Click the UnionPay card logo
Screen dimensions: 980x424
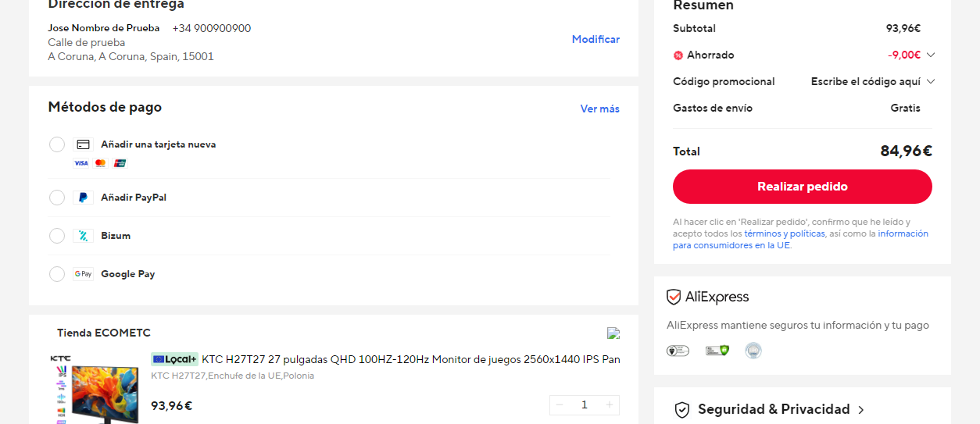coord(120,163)
